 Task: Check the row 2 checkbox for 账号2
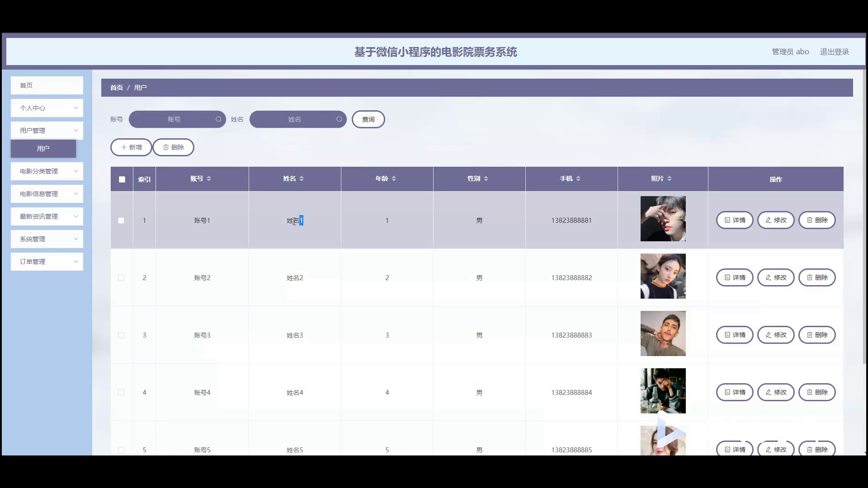click(x=121, y=278)
